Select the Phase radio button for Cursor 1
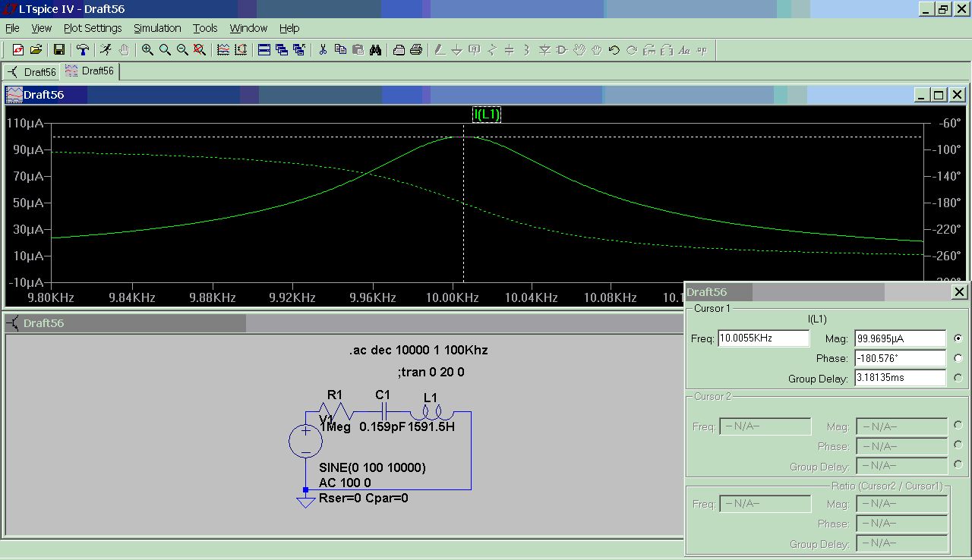The width and height of the screenshot is (972, 560). (x=958, y=358)
